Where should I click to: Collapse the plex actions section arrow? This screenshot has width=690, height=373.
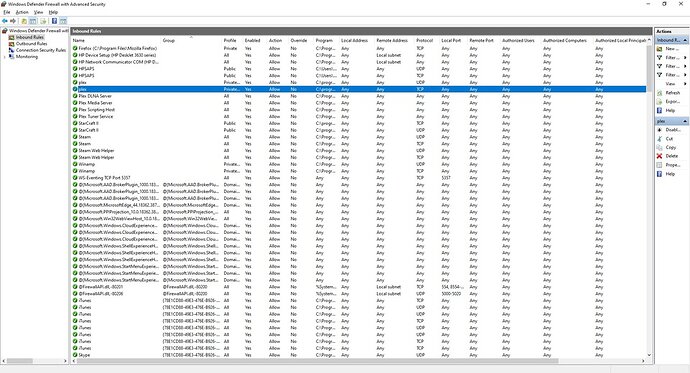pyautogui.click(x=685, y=121)
